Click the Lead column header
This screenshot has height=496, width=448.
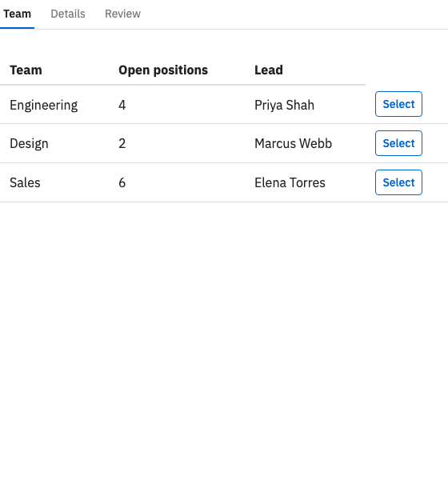coord(269,70)
